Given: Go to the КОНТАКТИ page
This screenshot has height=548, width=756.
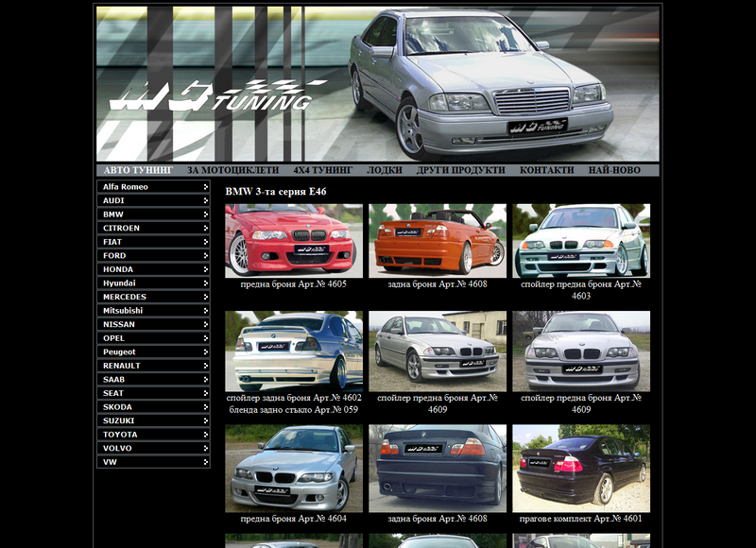Looking at the screenshot, I should pyautogui.click(x=547, y=170).
